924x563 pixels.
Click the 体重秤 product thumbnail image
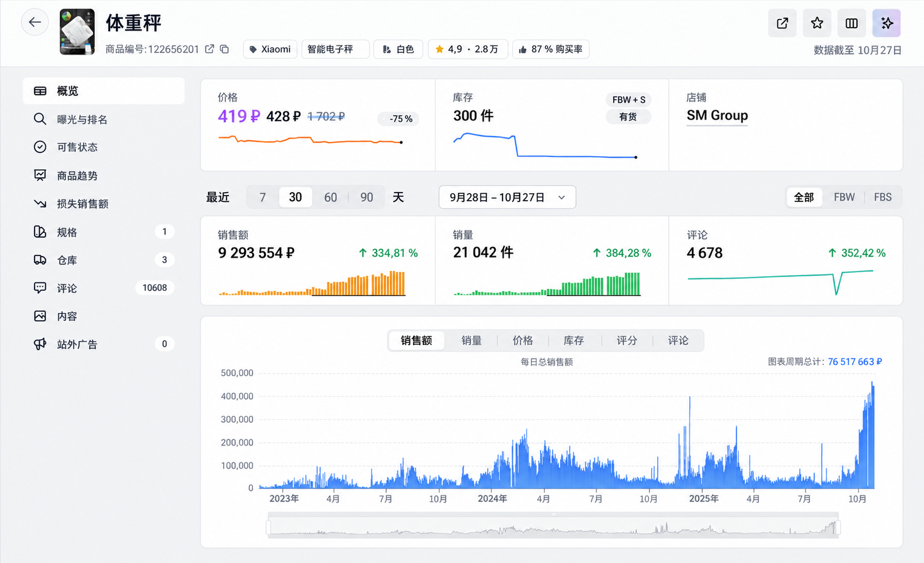pos(77,32)
